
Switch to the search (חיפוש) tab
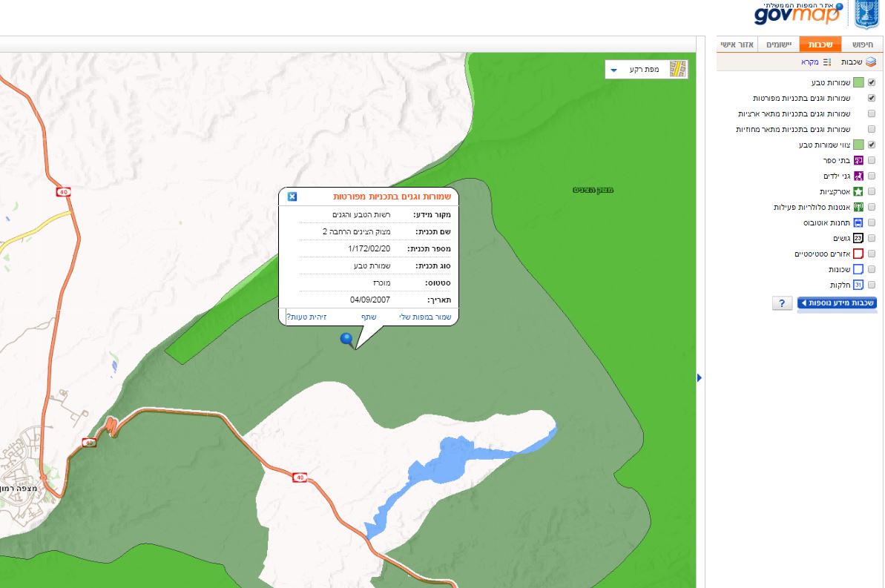pos(863,44)
